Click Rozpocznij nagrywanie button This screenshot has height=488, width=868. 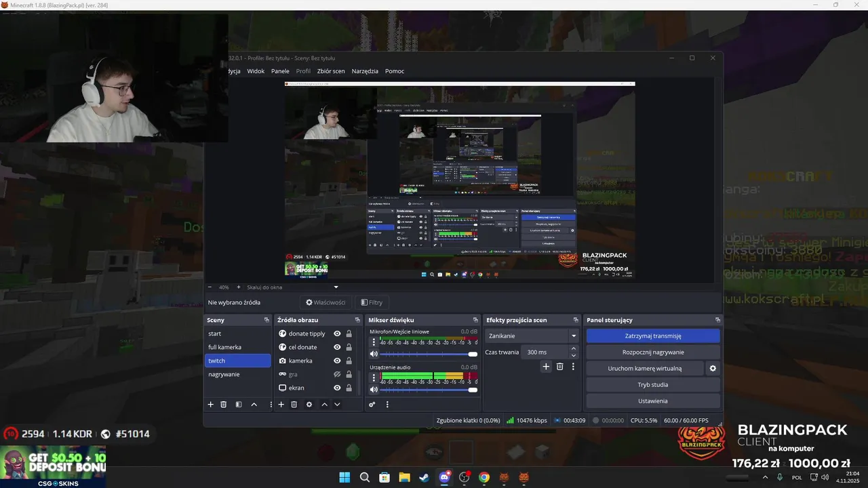(x=653, y=352)
